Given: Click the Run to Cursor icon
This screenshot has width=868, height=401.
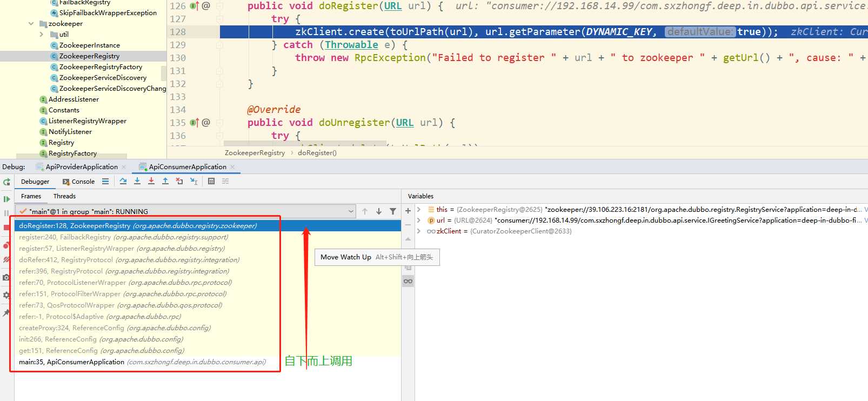Looking at the screenshot, I should [193, 182].
